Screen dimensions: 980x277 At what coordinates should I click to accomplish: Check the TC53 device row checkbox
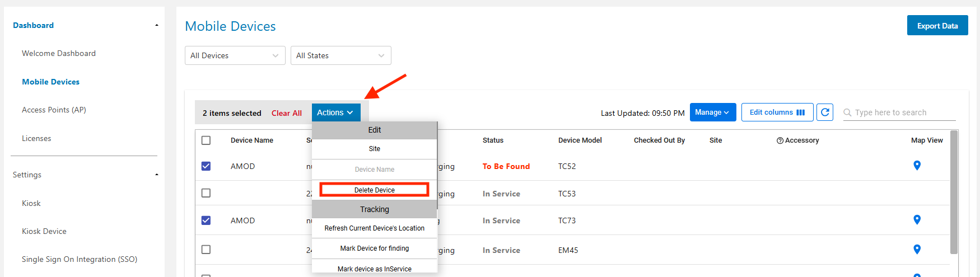point(206,193)
